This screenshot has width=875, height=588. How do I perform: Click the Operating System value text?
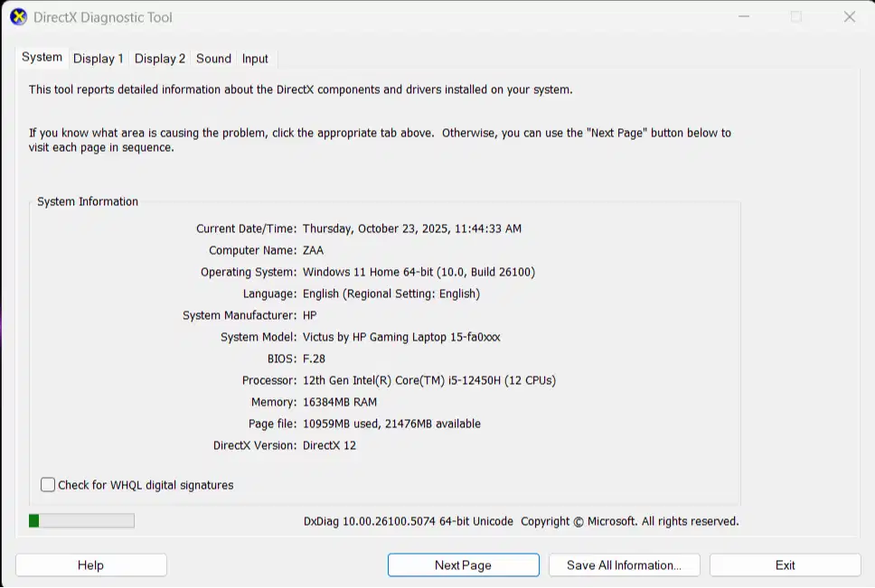pos(419,272)
